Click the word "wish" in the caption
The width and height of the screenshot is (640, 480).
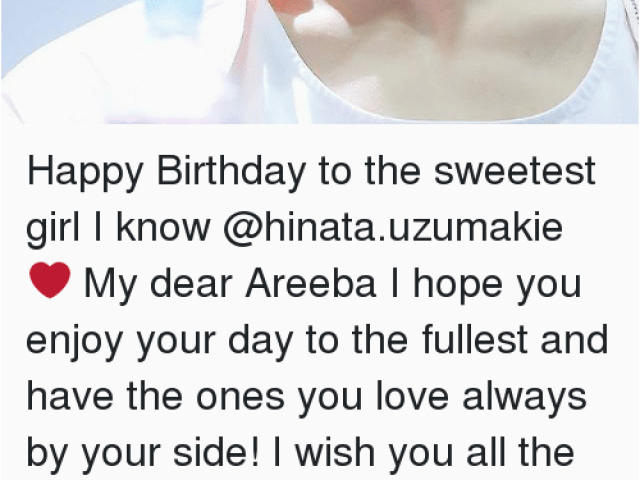(x=335, y=451)
